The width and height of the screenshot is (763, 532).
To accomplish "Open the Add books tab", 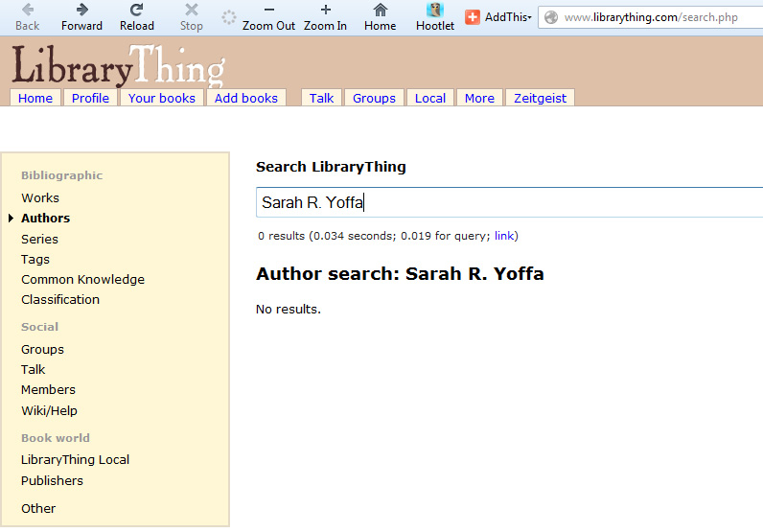I will (246, 98).
